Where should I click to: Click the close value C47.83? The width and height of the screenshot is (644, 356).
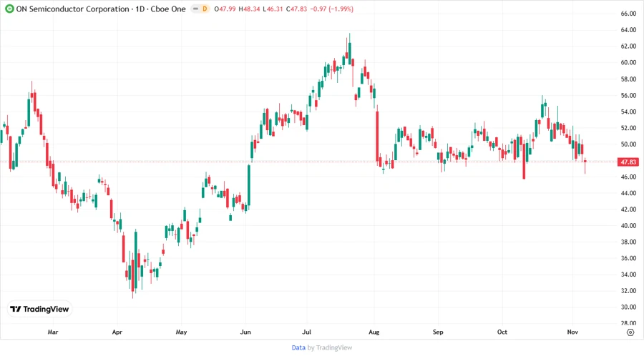click(296, 9)
